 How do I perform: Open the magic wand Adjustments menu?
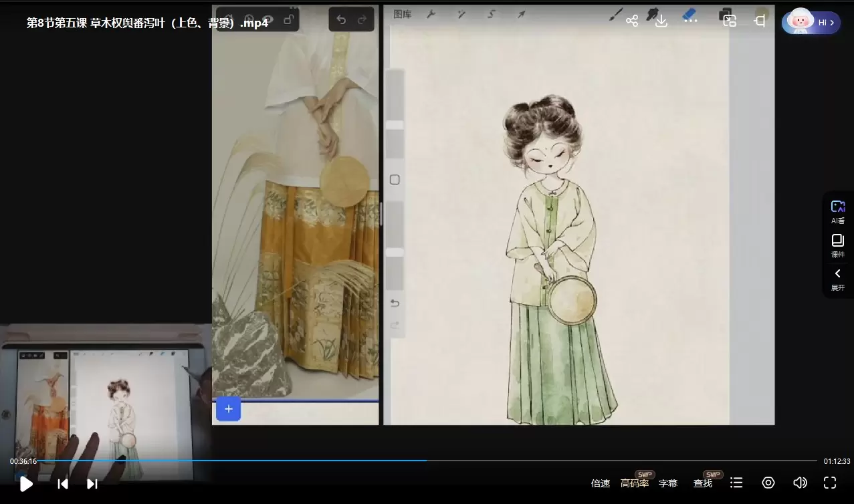pyautogui.click(x=461, y=14)
